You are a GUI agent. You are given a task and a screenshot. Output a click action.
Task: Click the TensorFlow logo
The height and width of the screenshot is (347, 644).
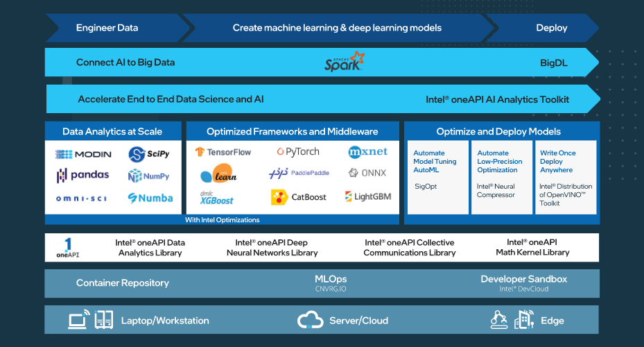[x=223, y=152]
